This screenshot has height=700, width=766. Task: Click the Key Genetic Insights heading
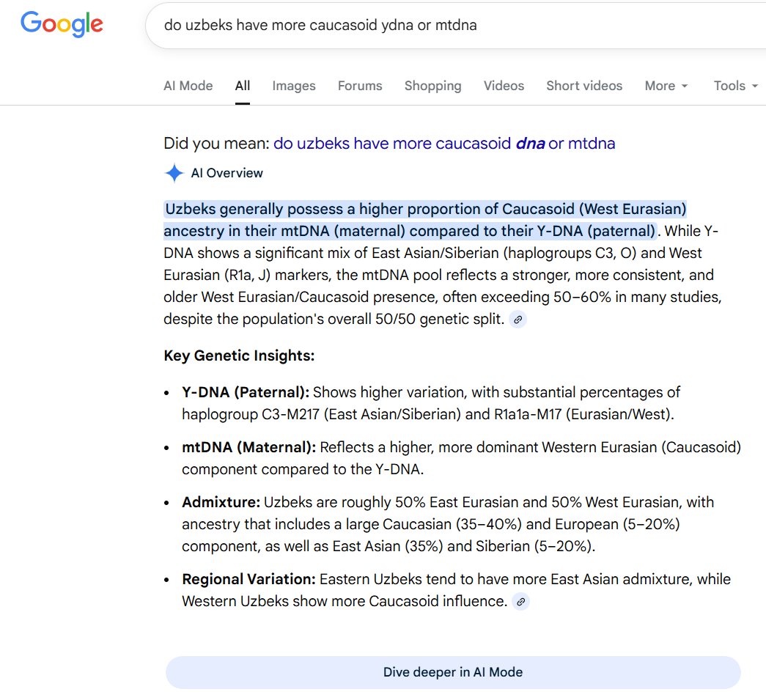[239, 355]
